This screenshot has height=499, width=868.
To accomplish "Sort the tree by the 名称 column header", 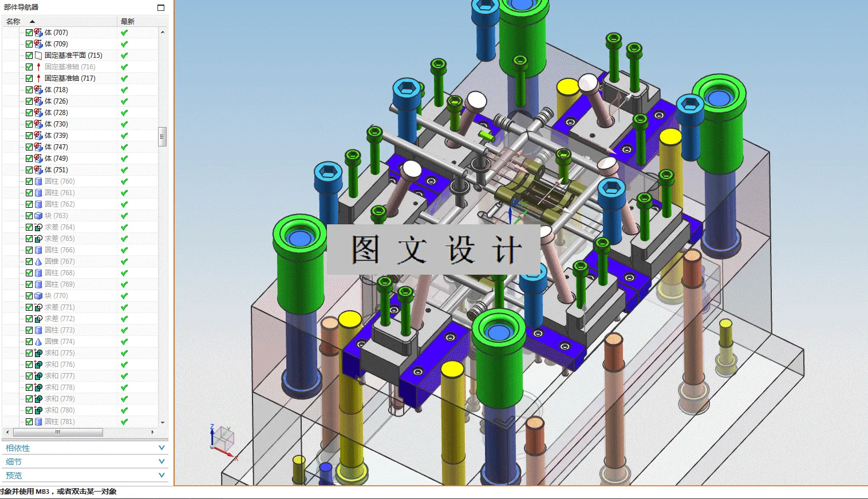I will tap(13, 21).
